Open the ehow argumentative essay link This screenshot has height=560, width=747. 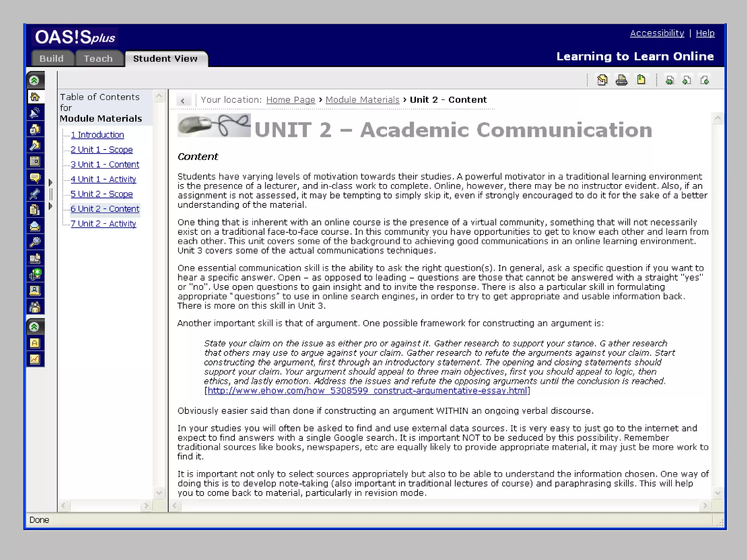tap(367, 390)
